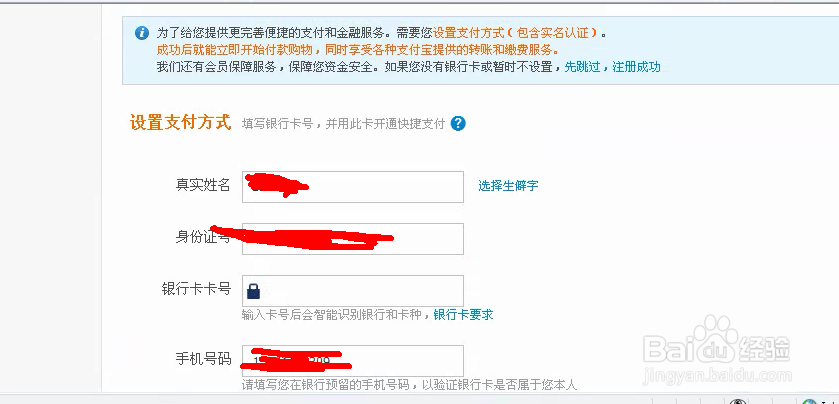The height and width of the screenshot is (404, 839).
Task: Click the 真实姓名 field label
Action: click(x=203, y=185)
